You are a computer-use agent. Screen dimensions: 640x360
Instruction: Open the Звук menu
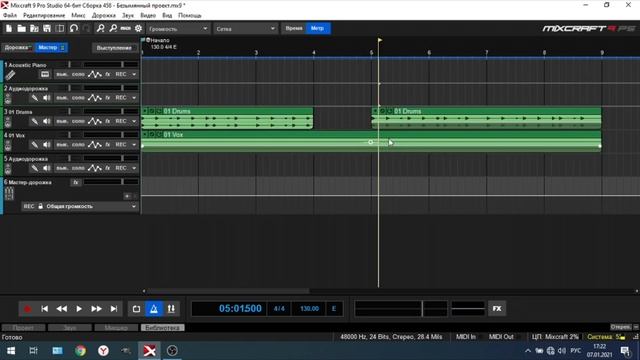128,16
